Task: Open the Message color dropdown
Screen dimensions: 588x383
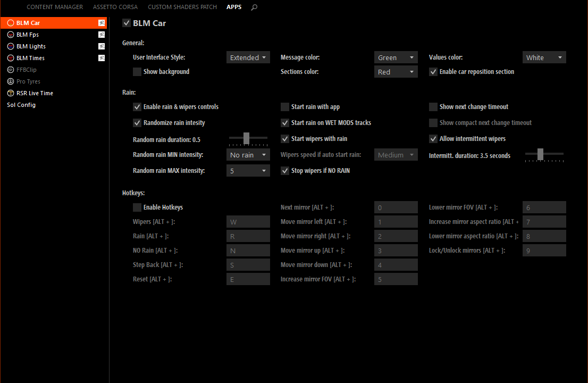Action: point(396,57)
